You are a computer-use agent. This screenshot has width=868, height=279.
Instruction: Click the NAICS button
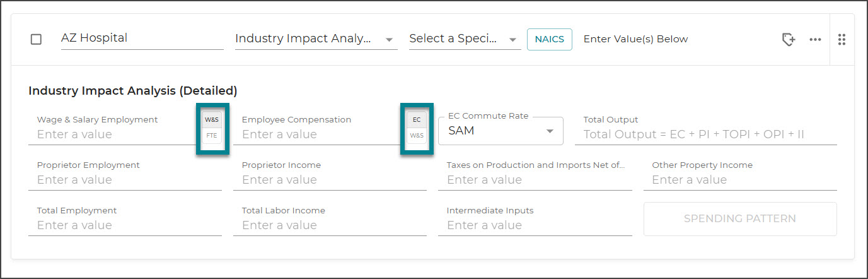(549, 39)
